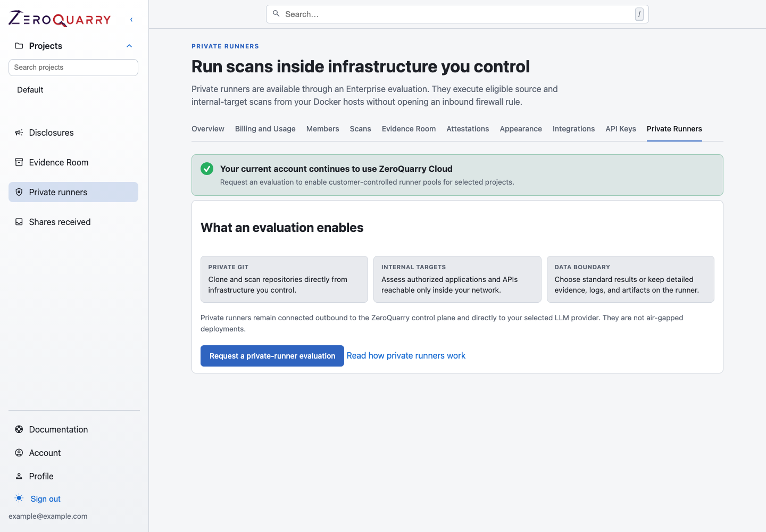Click the Account user-circle icon
The image size is (766, 532).
[x=19, y=453]
